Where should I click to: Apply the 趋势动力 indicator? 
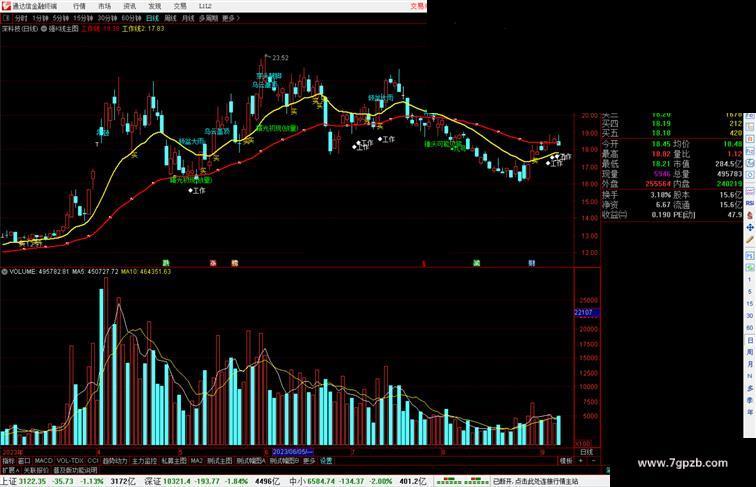click(115, 461)
